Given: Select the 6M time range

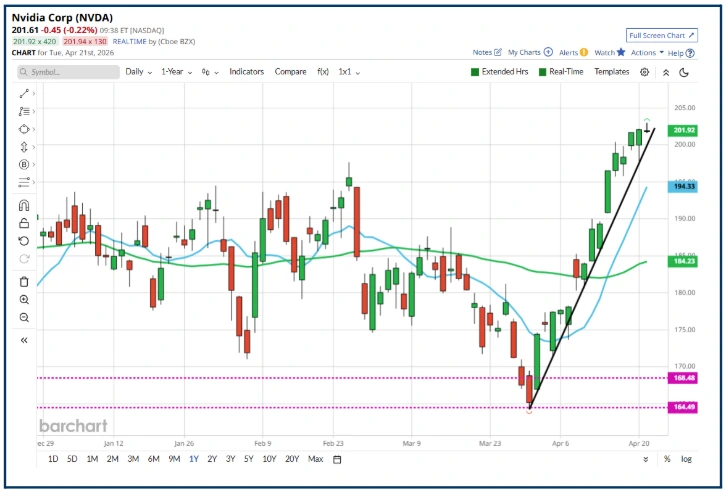Looking at the screenshot, I should click(x=154, y=459).
